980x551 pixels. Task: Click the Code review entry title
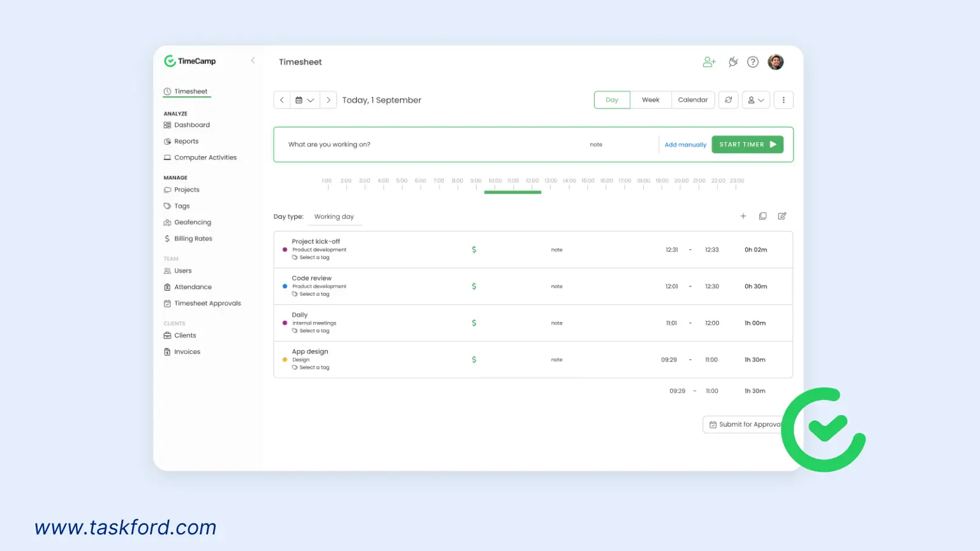(x=312, y=278)
